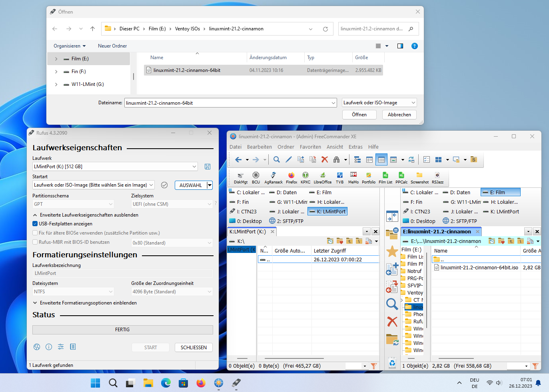Click the red delete X in FreeCommander toolbar

click(325, 159)
